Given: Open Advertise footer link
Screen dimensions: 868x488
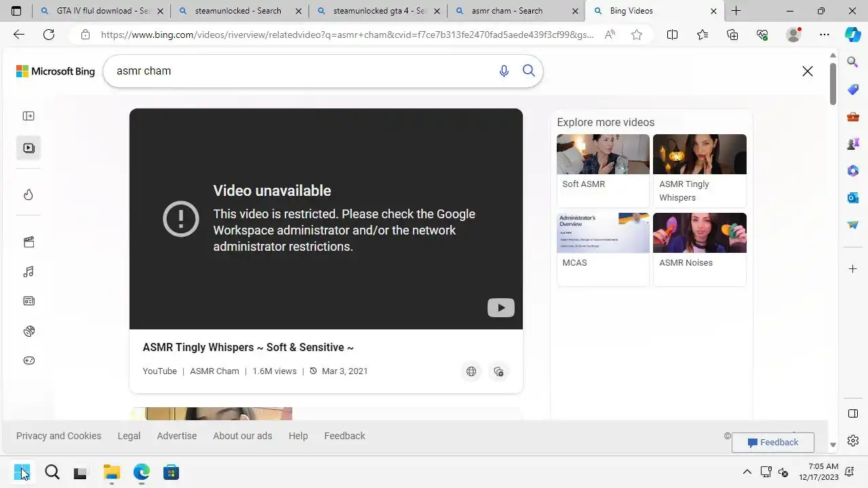Looking at the screenshot, I should (x=177, y=436).
